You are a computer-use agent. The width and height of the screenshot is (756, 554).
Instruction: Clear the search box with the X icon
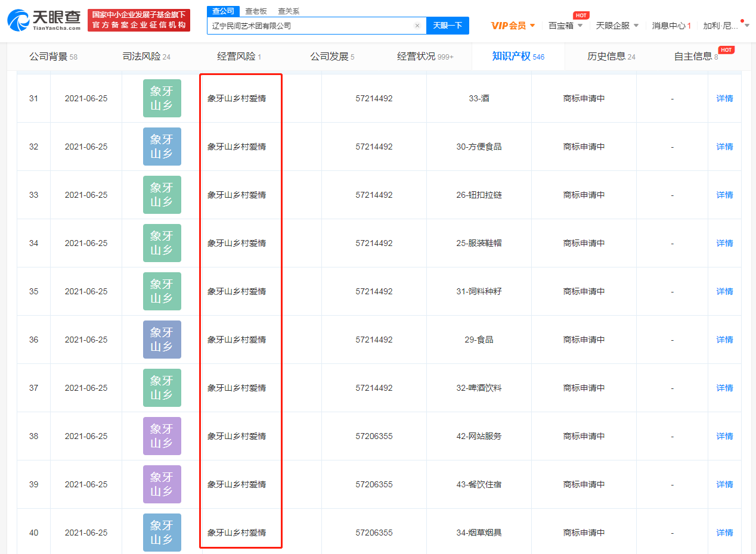[417, 26]
